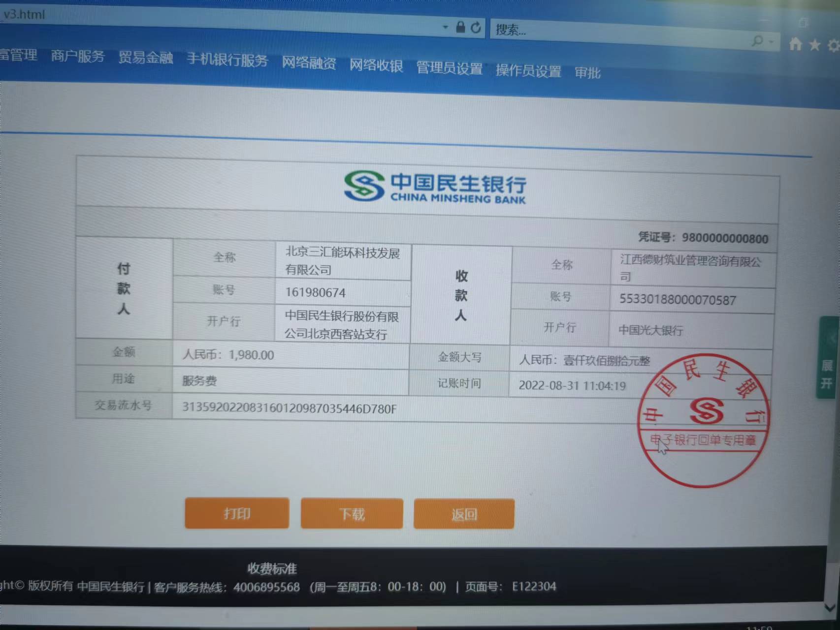Open the search provider dropdown arrow
840x630 pixels.
(771, 42)
